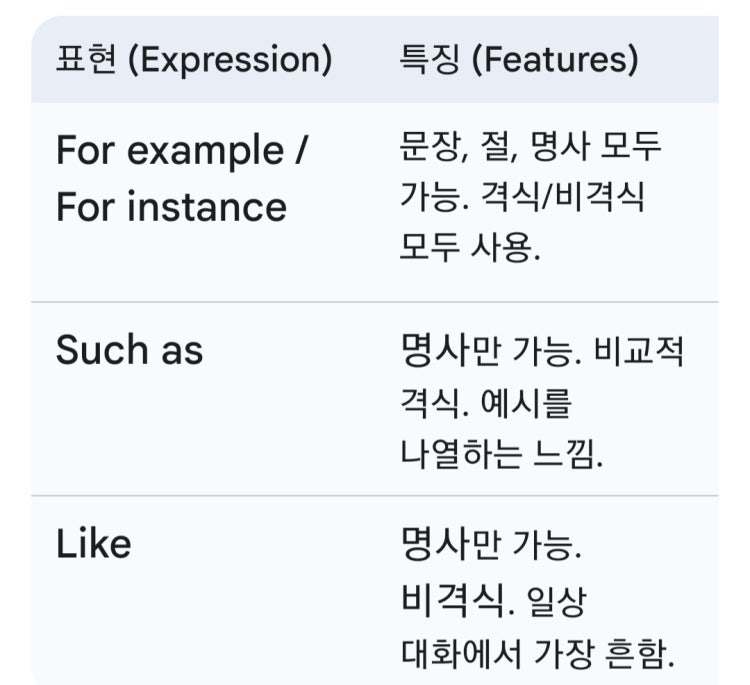Click the bold '비격식' text in Like row
The image size is (750, 685).
452,600
